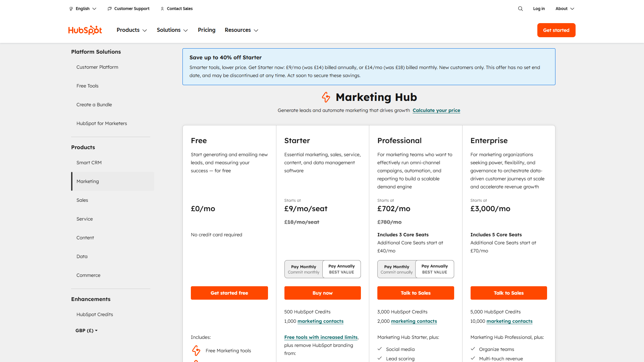Open the English language dropdown
The height and width of the screenshot is (362, 644).
pos(83,9)
